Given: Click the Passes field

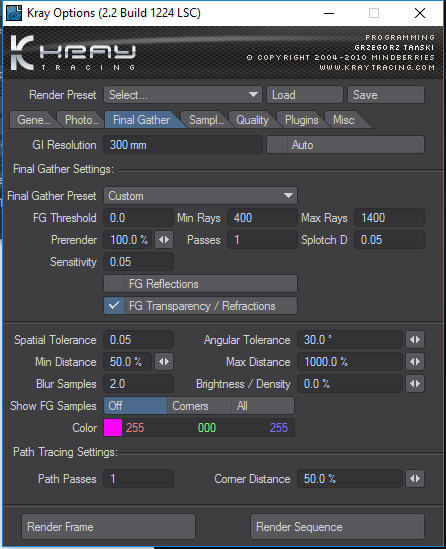Looking at the screenshot, I should click(262, 240).
